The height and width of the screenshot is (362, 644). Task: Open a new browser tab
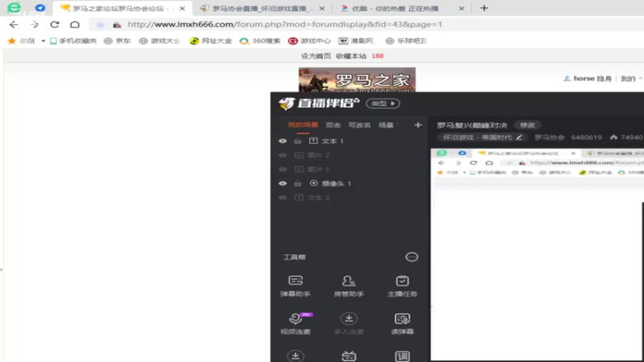[x=484, y=8]
